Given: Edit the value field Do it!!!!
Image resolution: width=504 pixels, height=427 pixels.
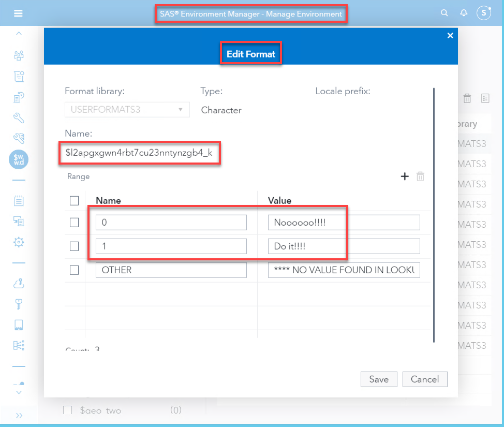Looking at the screenshot, I should coord(344,246).
